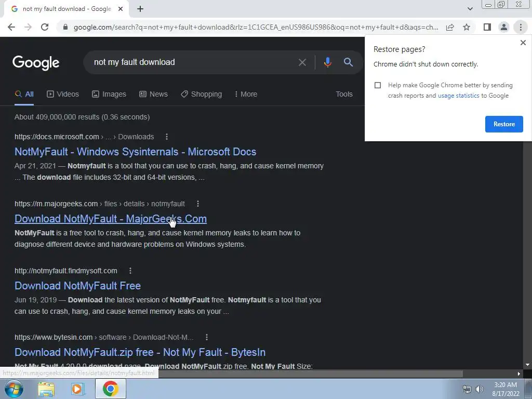Close the 'not my fault download' tab
The image size is (532, 399).
pyautogui.click(x=121, y=9)
